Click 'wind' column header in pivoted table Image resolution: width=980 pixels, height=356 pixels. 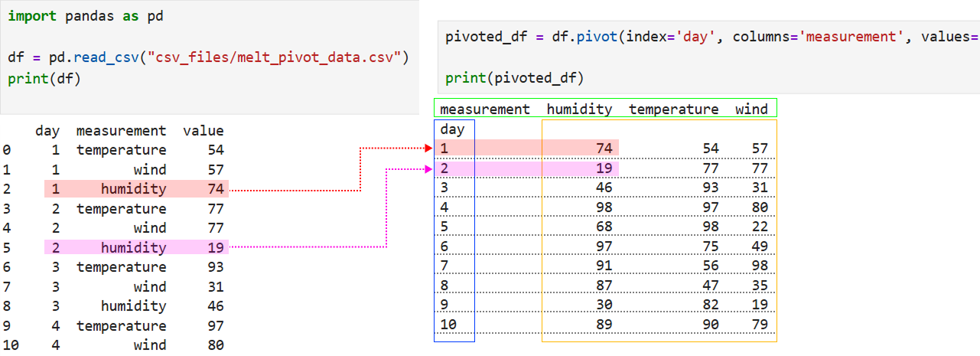[751, 109]
